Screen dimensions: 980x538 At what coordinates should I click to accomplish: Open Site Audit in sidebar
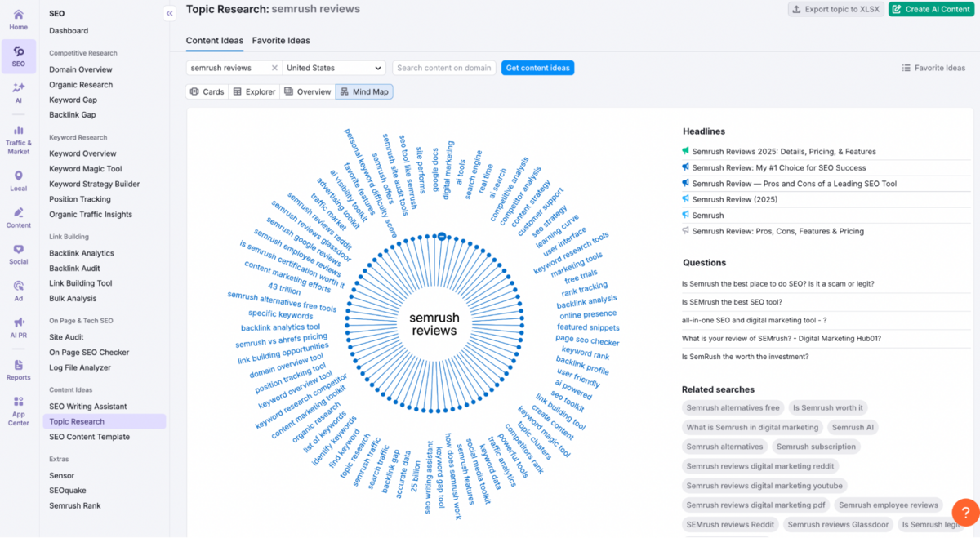pyautogui.click(x=66, y=337)
